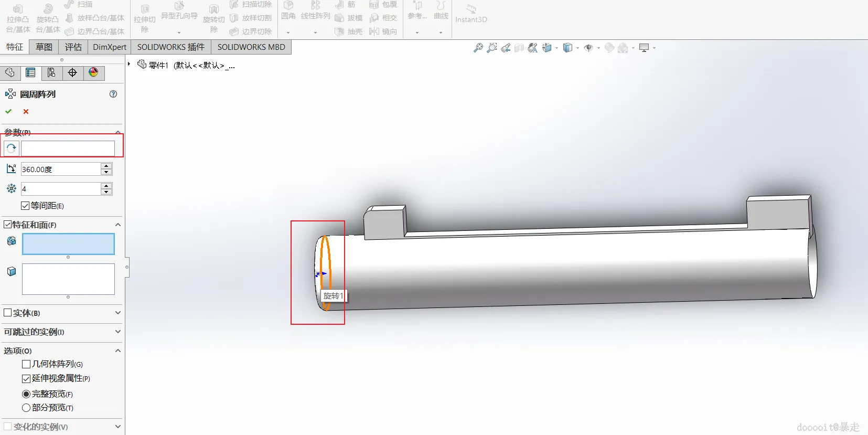Click the 线性阵列 pattern tool
Viewport: 868px width, 435px height.
(316, 10)
